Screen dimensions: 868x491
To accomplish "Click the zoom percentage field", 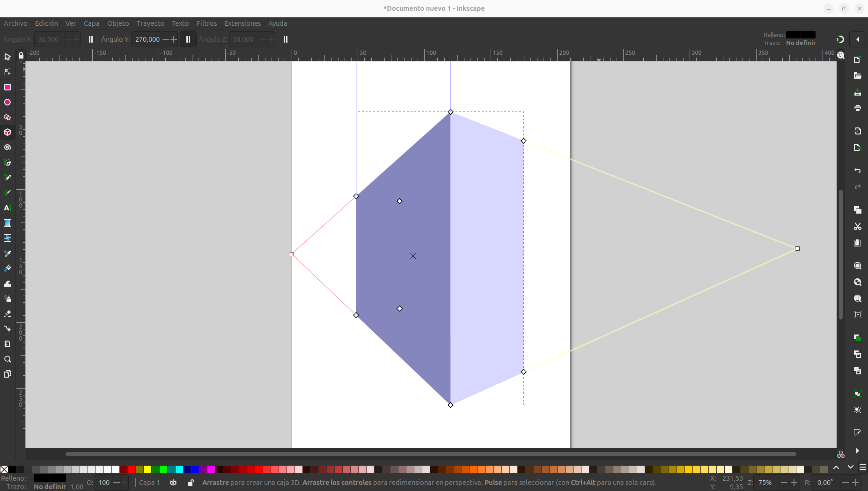I will coord(766,483).
